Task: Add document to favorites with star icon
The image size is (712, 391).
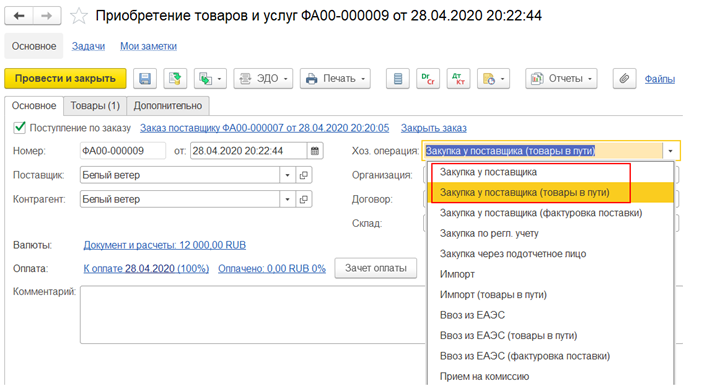Action: click(79, 16)
